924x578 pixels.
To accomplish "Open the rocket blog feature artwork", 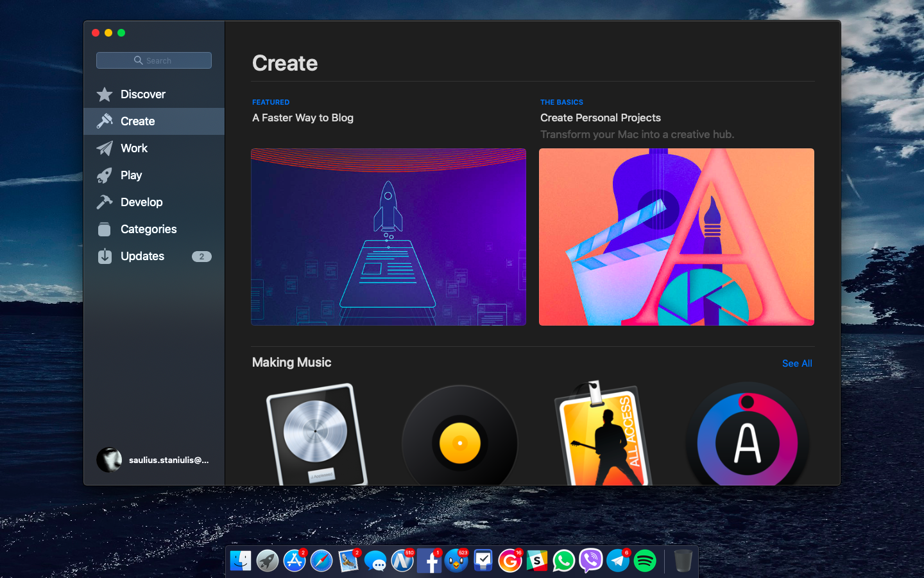I will (388, 237).
